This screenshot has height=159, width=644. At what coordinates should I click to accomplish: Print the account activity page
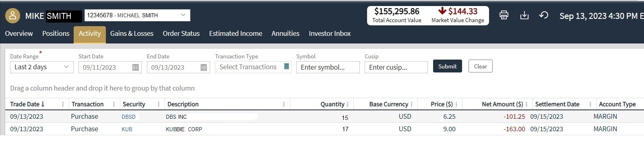point(504,15)
